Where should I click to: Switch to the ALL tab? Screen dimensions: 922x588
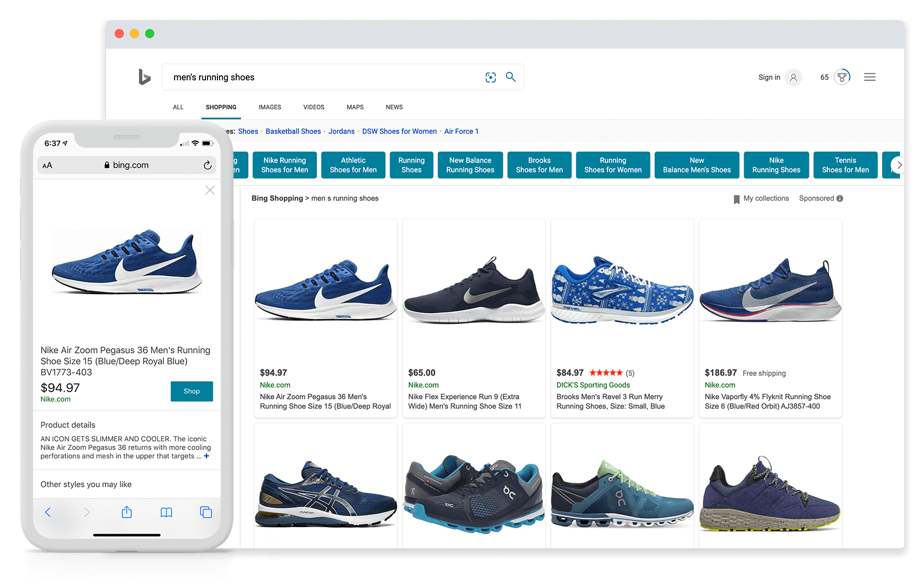pos(178,107)
